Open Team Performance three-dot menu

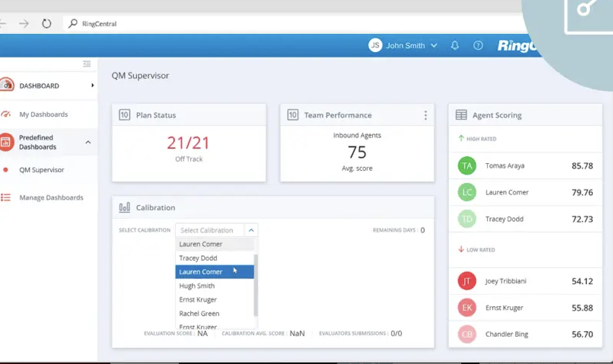click(425, 115)
